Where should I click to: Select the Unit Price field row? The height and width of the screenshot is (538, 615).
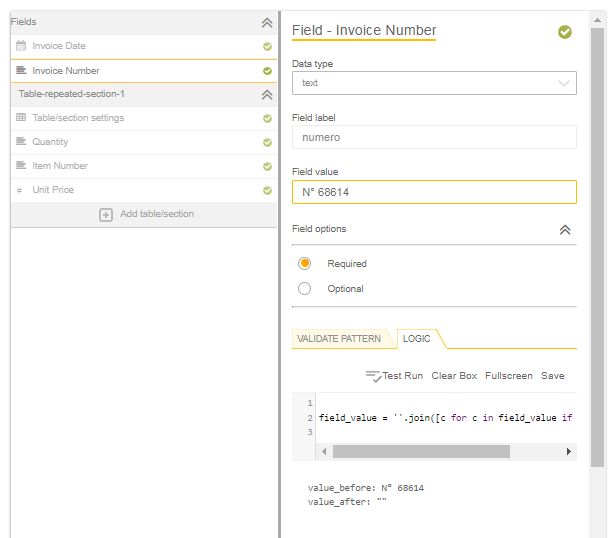tap(144, 190)
